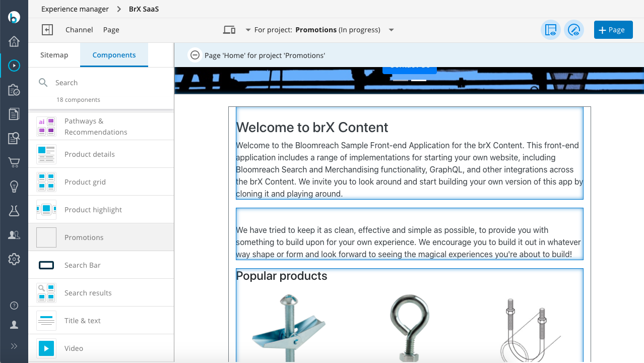Viewport: 644px width, 363px height.
Task: Open the testing flask icon
Action: (14, 211)
